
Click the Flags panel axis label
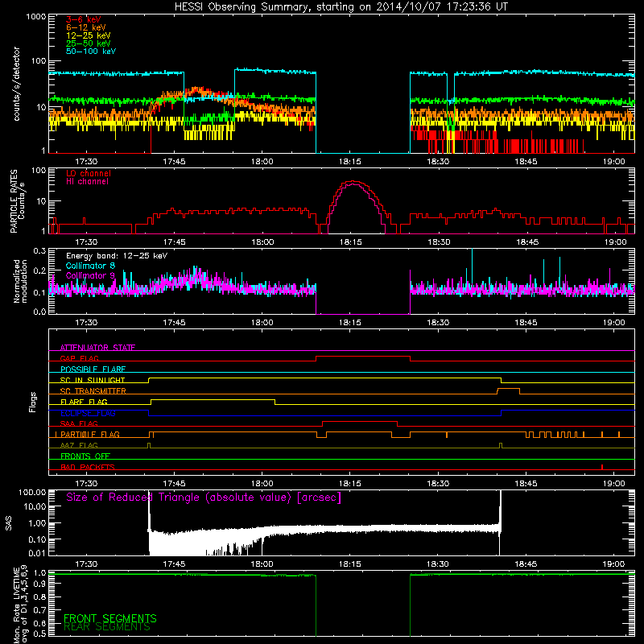[33, 402]
